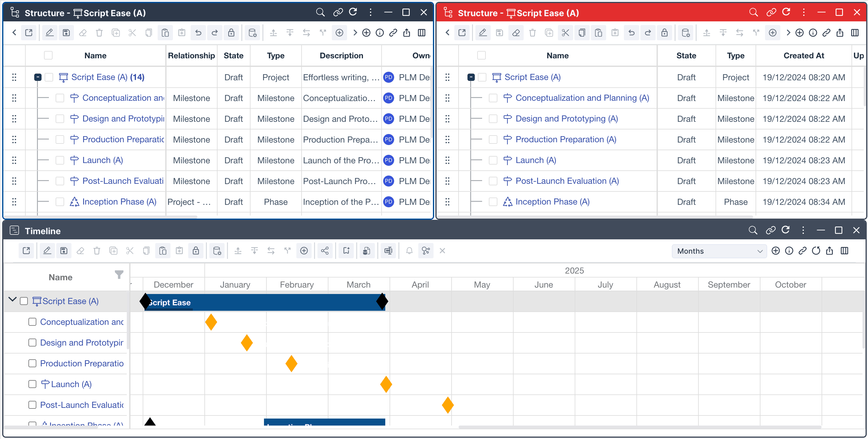Tick checkbox for Inception Phase (A) in right Structure

click(x=493, y=202)
